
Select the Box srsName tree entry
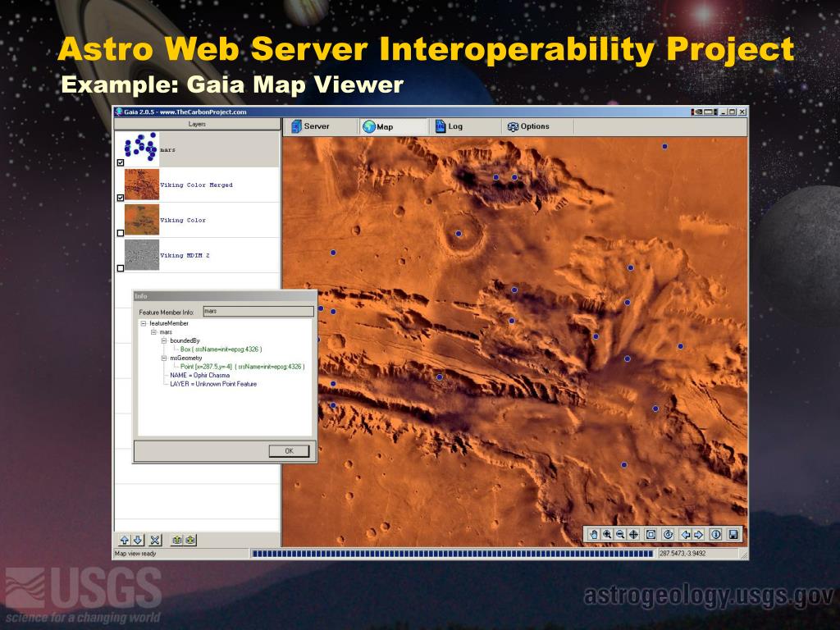tap(221, 349)
